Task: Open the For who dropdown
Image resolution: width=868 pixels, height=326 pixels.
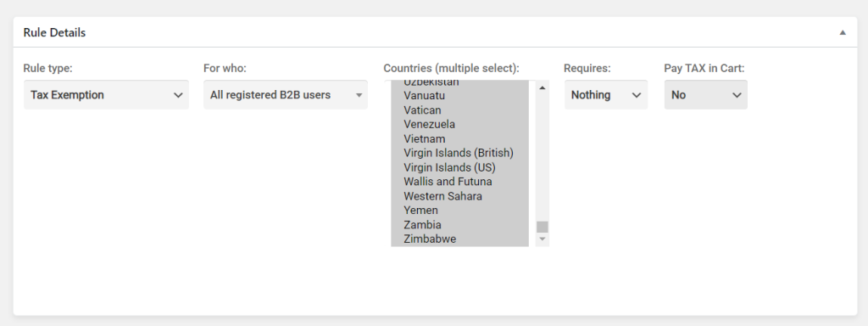Action: point(286,95)
